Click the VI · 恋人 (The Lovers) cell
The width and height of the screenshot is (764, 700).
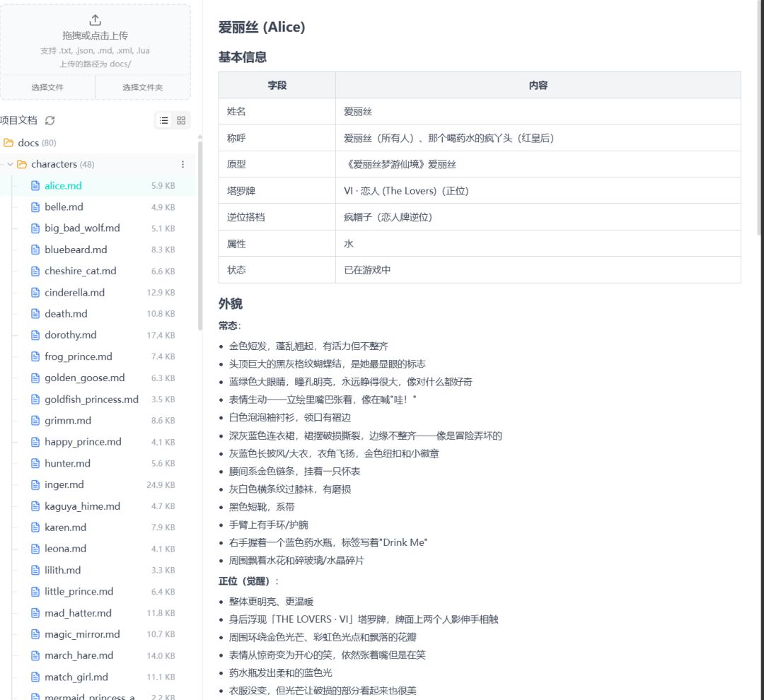(538, 191)
